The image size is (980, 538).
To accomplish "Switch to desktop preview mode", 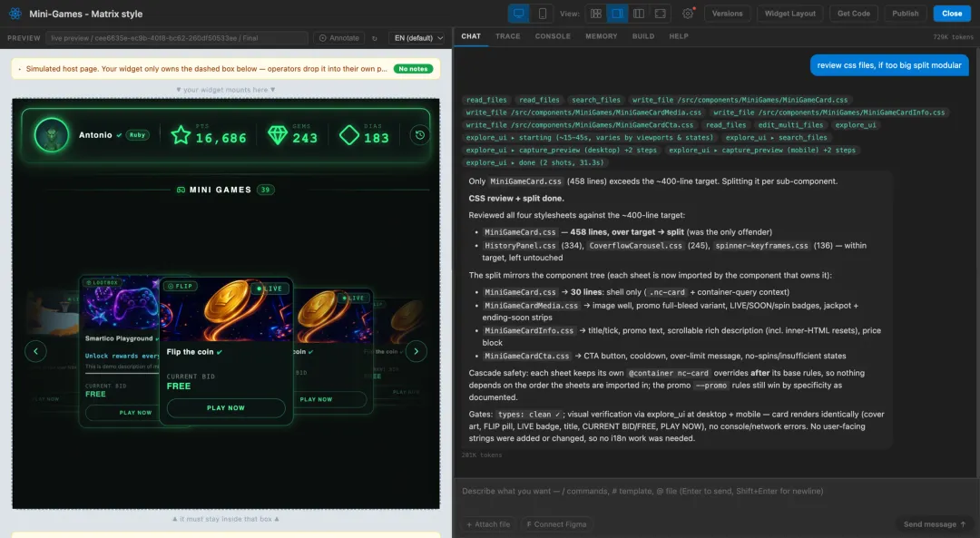I will 519,13.
